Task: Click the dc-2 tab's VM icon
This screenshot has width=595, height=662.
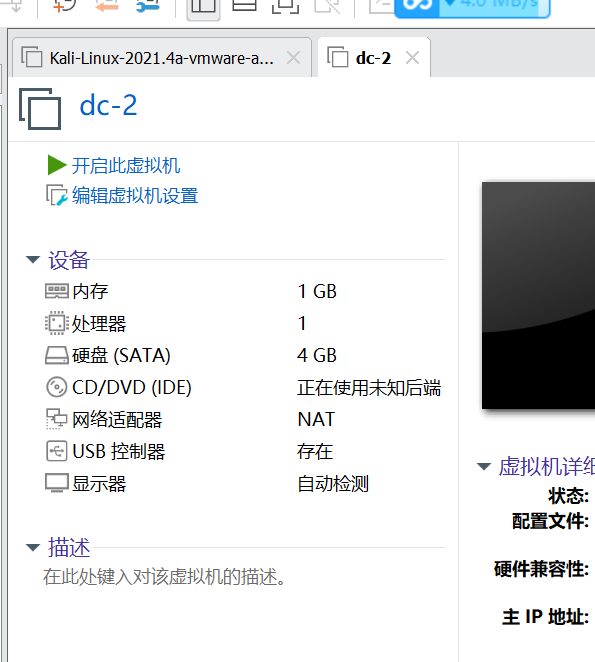Action: (337, 57)
